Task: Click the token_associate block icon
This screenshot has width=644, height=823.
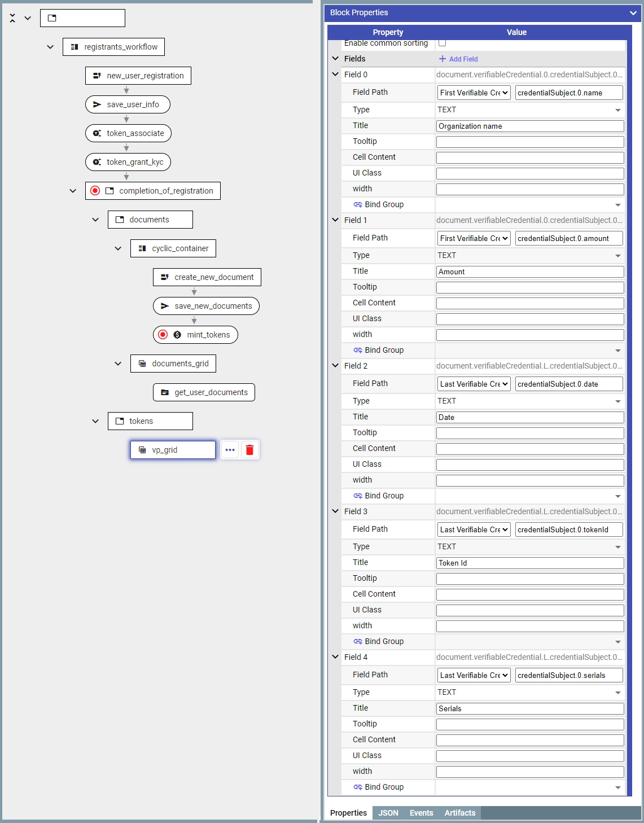Action: 97,133
